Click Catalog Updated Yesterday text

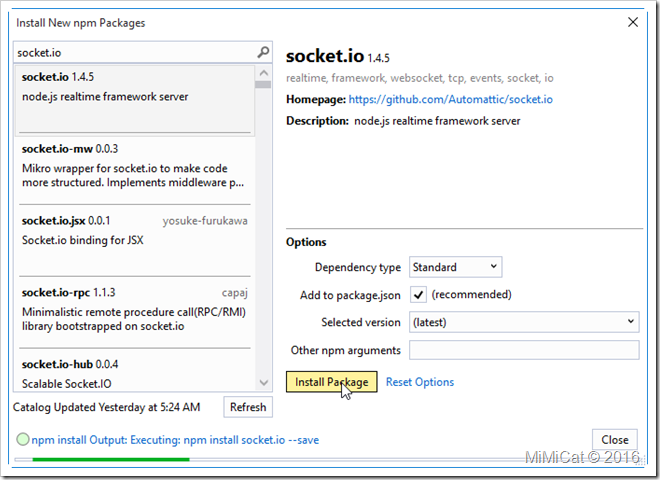(106, 407)
